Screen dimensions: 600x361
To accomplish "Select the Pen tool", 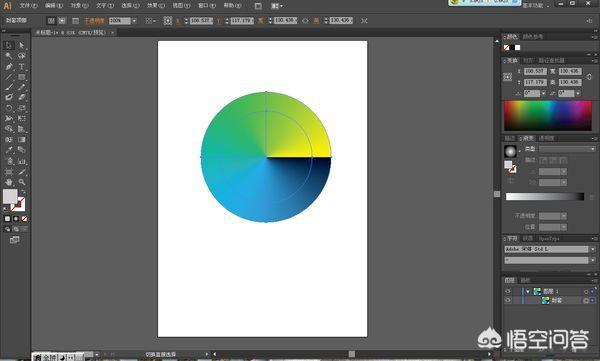I will pos(9,67).
